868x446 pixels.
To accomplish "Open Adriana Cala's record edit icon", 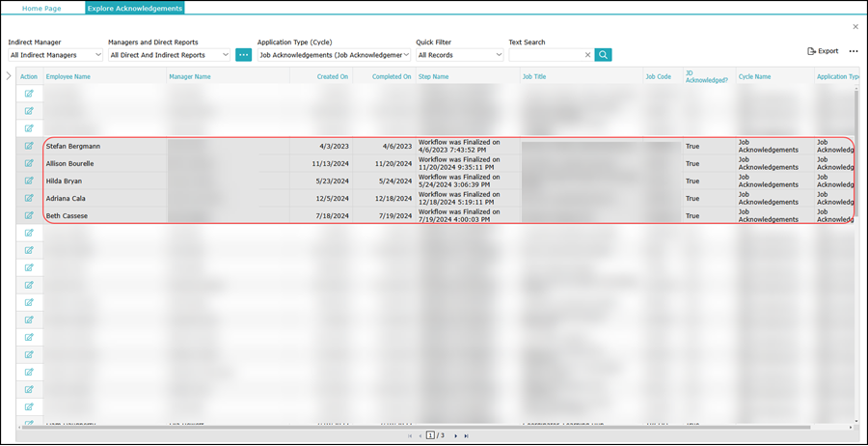I will 29,198.
